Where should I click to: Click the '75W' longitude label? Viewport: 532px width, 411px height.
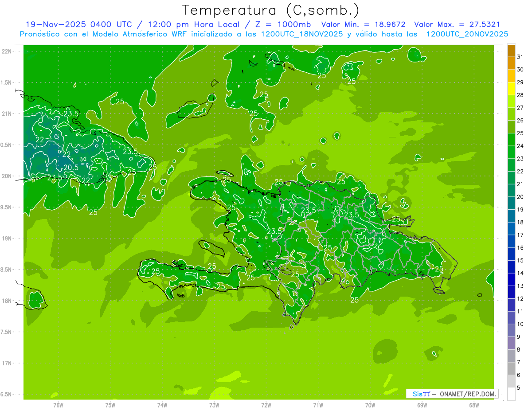pyautogui.click(x=110, y=405)
